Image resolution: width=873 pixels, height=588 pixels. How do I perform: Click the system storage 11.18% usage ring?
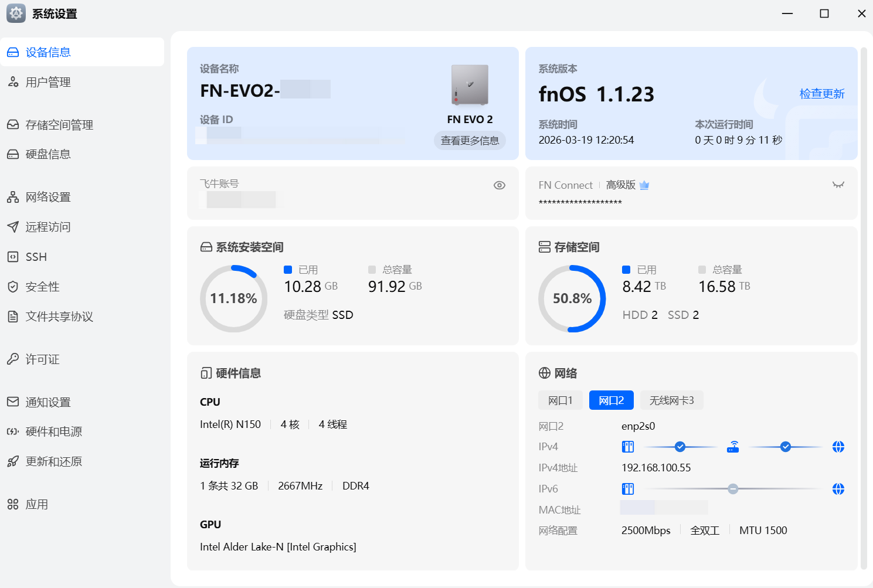click(234, 298)
